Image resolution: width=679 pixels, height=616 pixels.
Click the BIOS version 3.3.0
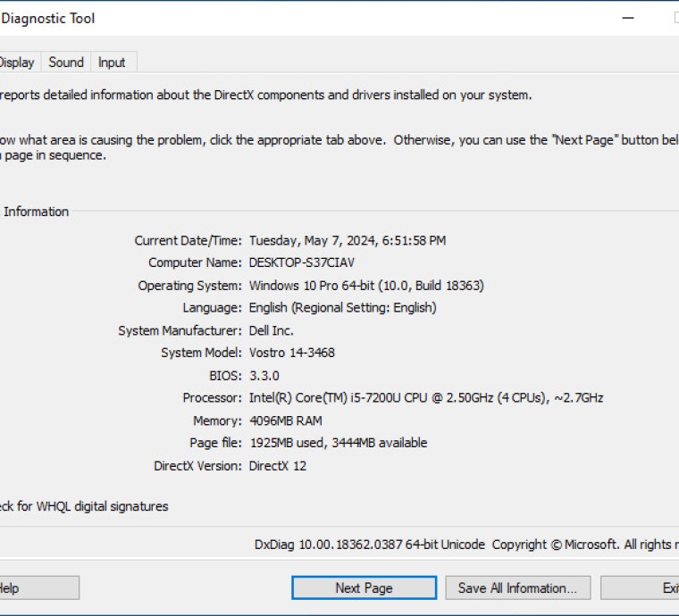(x=264, y=376)
